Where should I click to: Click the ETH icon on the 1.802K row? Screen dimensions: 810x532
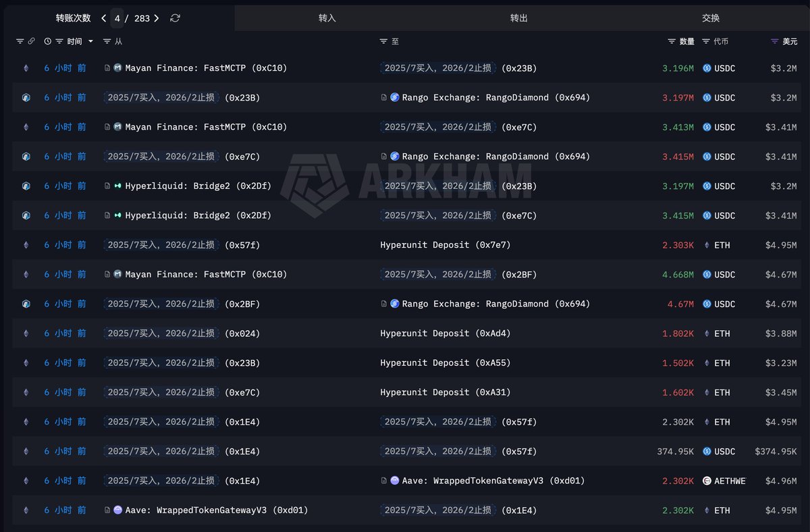(x=707, y=334)
